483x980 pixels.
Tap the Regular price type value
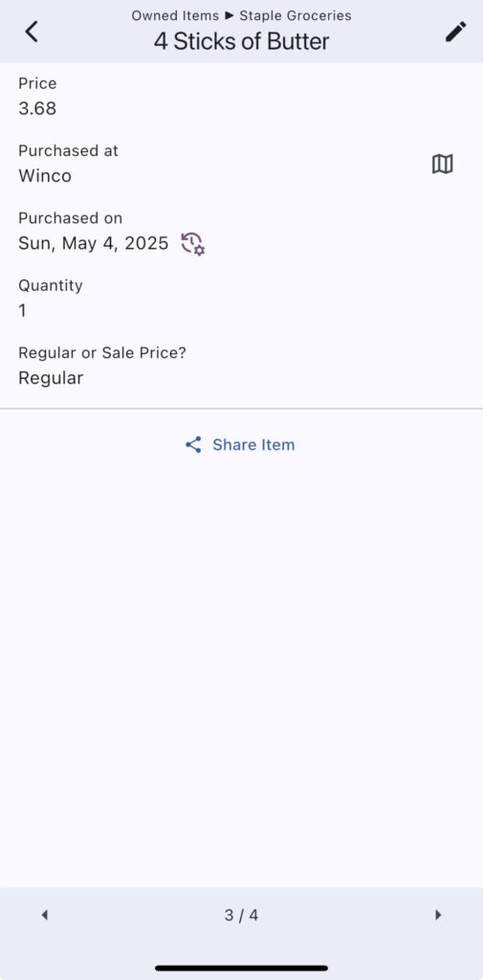(51, 378)
